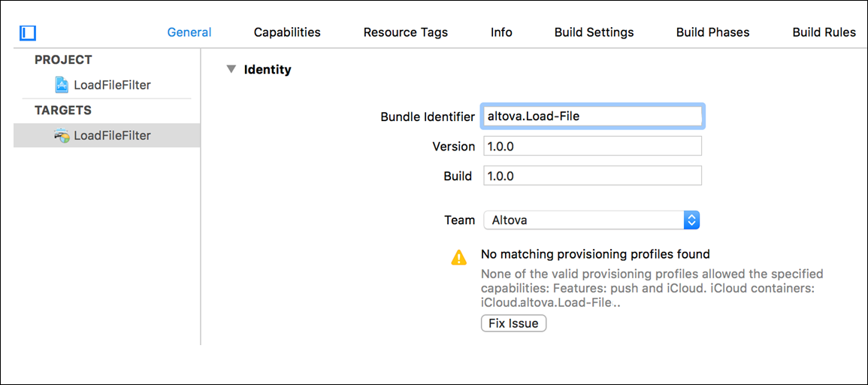Toggle the navigator sidebar panel icon

pos(29,32)
